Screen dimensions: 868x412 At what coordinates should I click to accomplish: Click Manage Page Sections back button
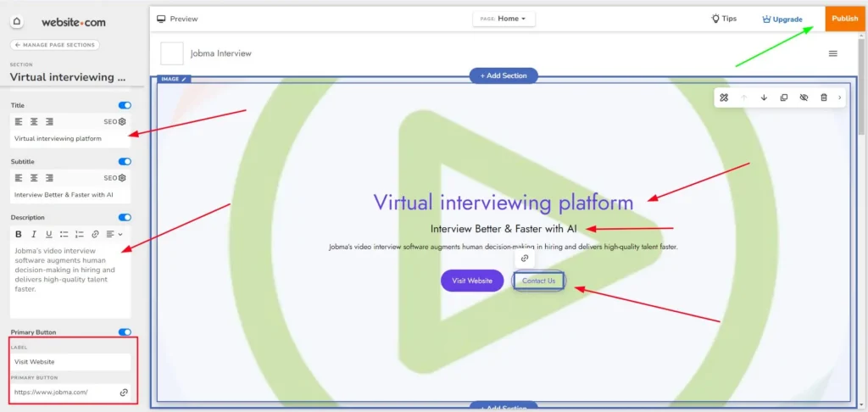tap(55, 45)
